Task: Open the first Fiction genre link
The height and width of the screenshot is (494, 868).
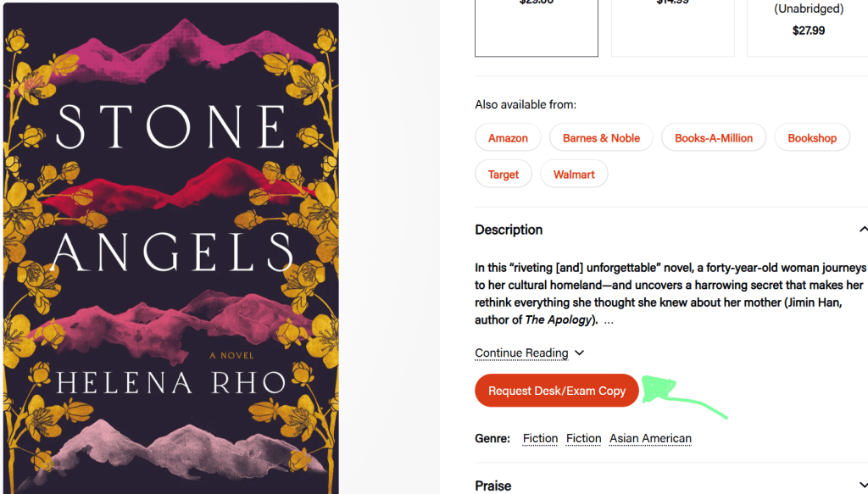Action: click(x=540, y=438)
